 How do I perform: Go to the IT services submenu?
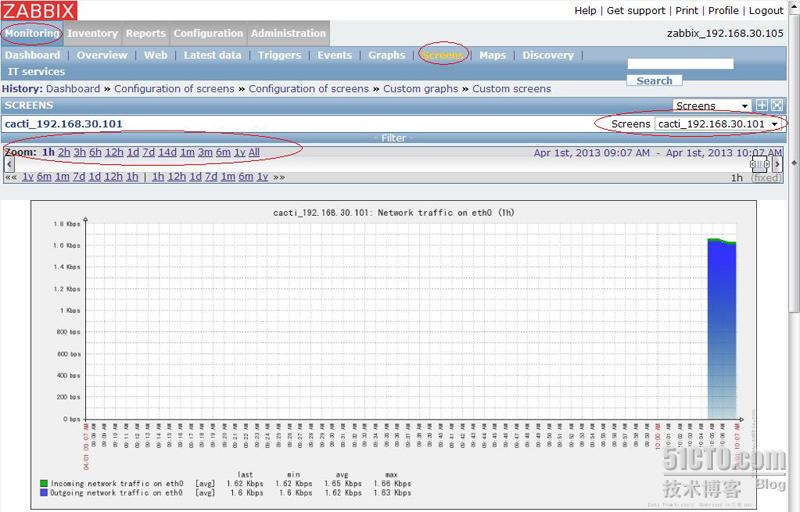[36, 71]
